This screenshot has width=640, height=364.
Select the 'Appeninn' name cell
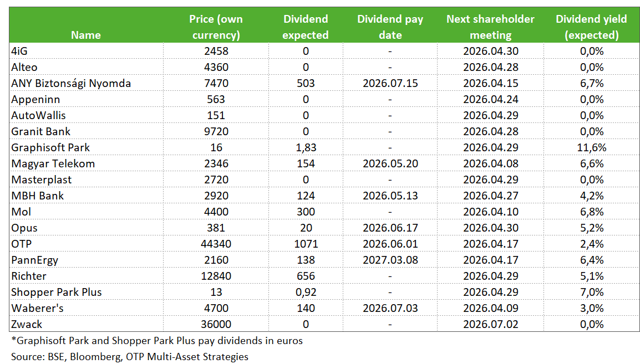pyautogui.click(x=86, y=99)
